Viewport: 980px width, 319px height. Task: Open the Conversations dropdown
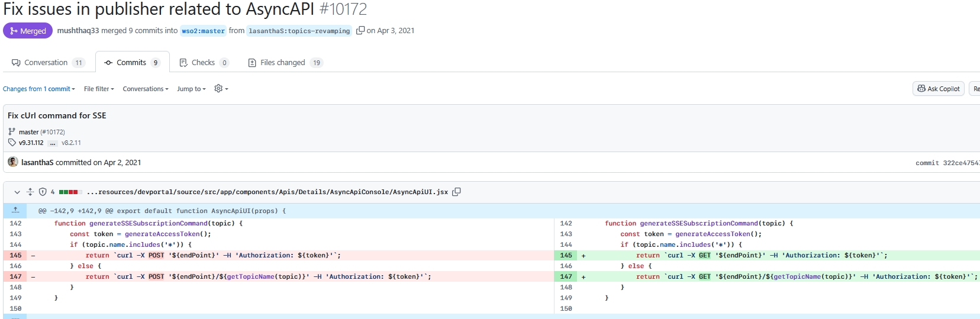145,89
